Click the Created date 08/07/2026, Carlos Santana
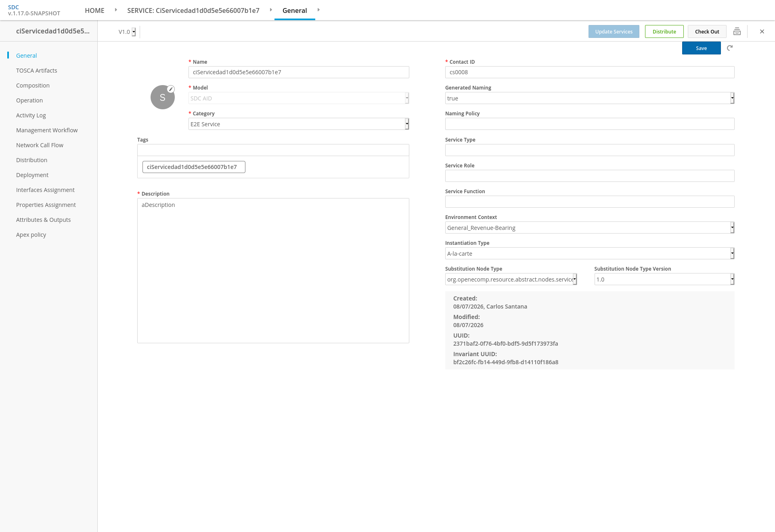This screenshot has width=775, height=532. pos(490,307)
